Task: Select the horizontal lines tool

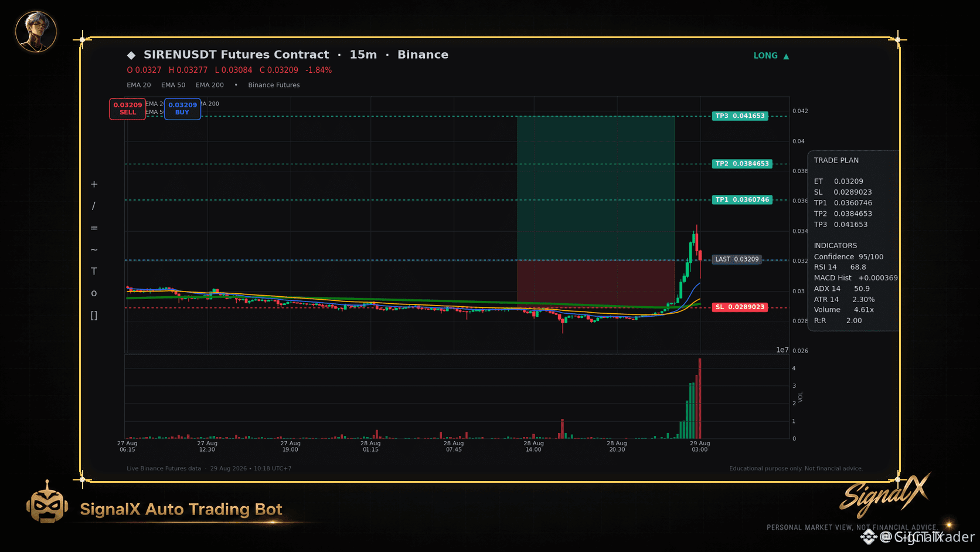Action: (94, 228)
